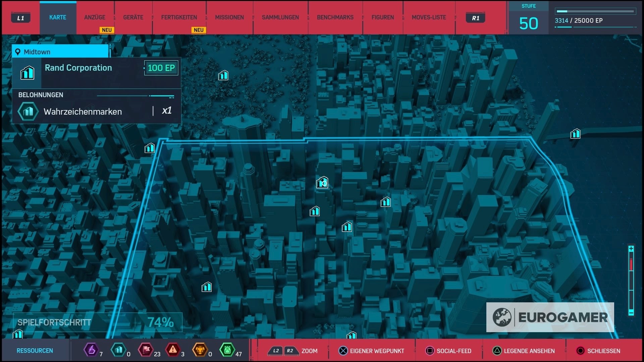Click the zoom slider plus end

click(x=631, y=248)
